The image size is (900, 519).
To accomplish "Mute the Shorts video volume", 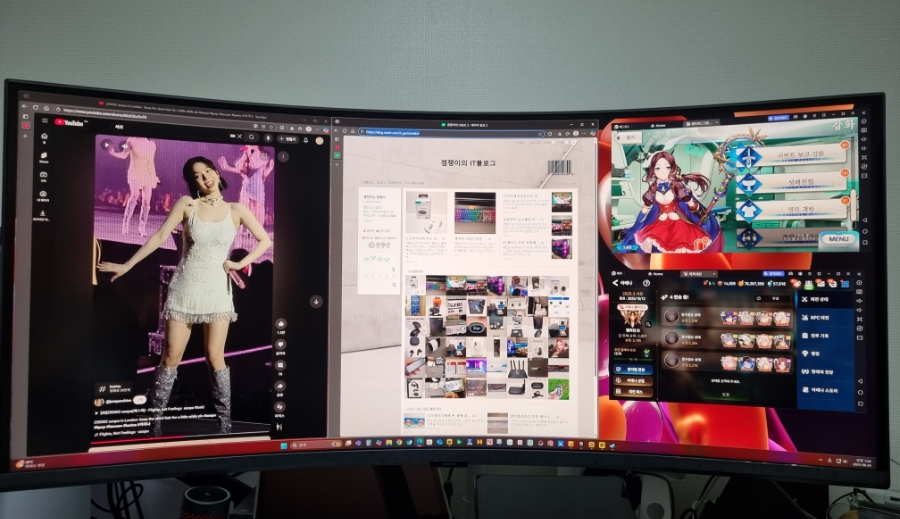I will point(123,146).
